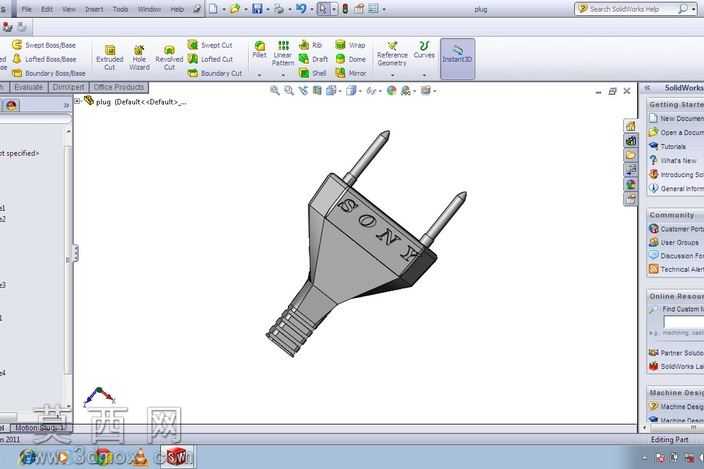Open the Motion Study 1 tab
704x469 pixels.
click(x=40, y=428)
